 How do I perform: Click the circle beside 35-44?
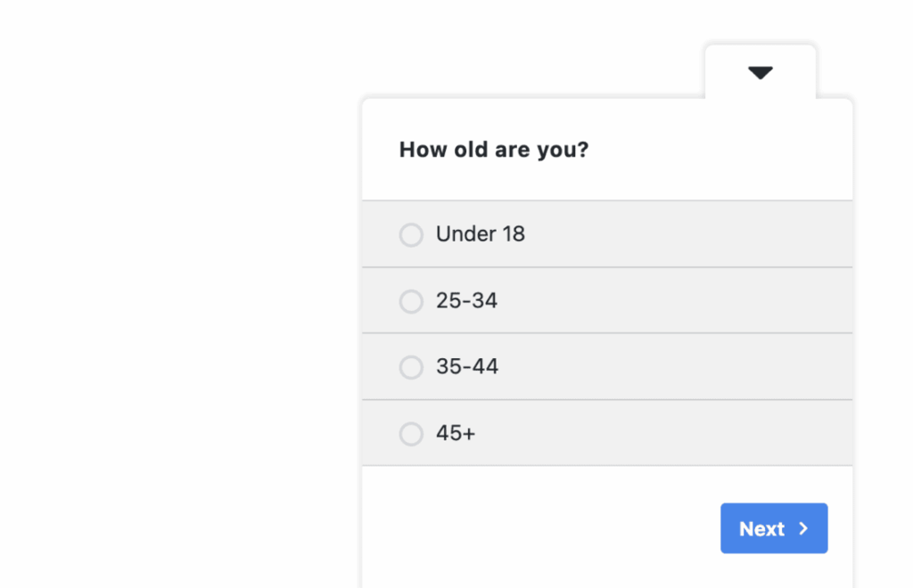tap(411, 367)
